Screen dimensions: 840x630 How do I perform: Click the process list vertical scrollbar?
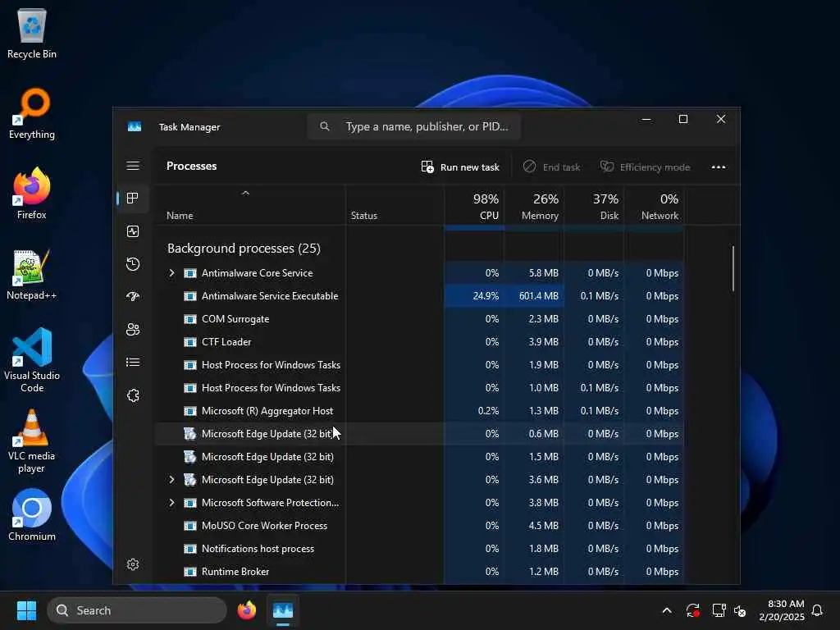tap(733, 268)
